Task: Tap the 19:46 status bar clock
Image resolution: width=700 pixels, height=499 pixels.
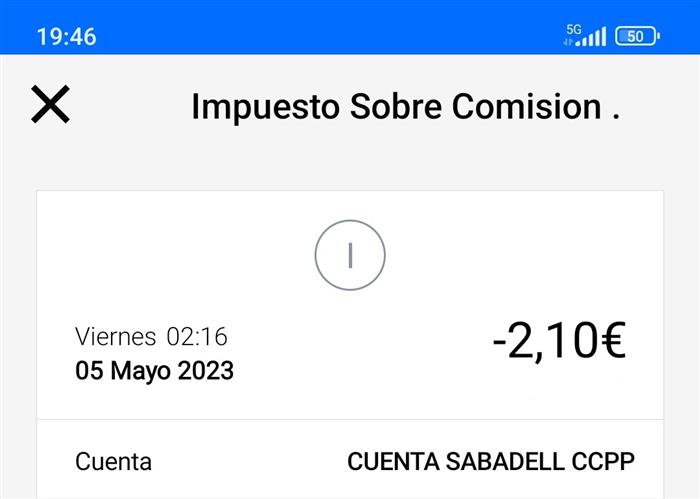Action: click(66, 37)
